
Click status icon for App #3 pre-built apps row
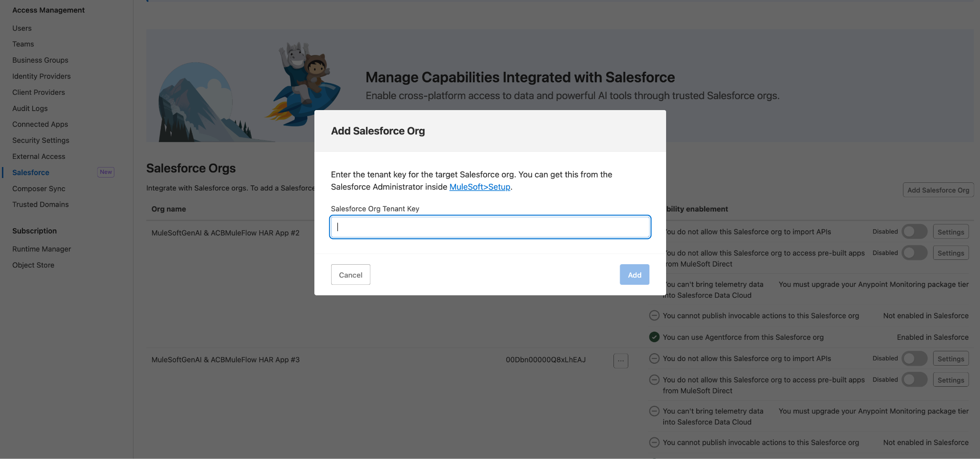(654, 380)
